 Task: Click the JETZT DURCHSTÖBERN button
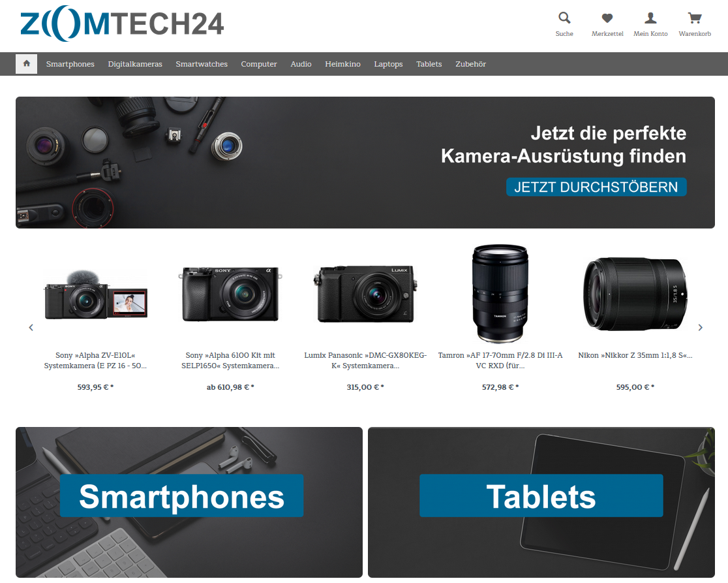tap(596, 187)
